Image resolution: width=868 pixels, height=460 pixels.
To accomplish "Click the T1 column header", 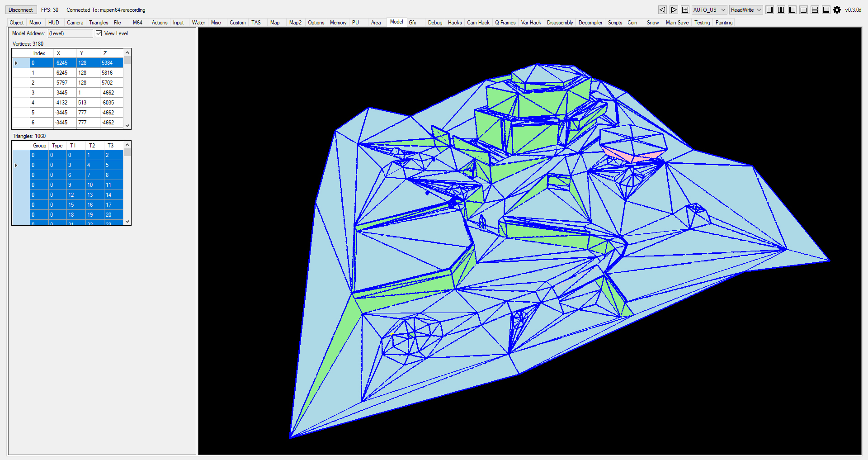I will (76, 146).
